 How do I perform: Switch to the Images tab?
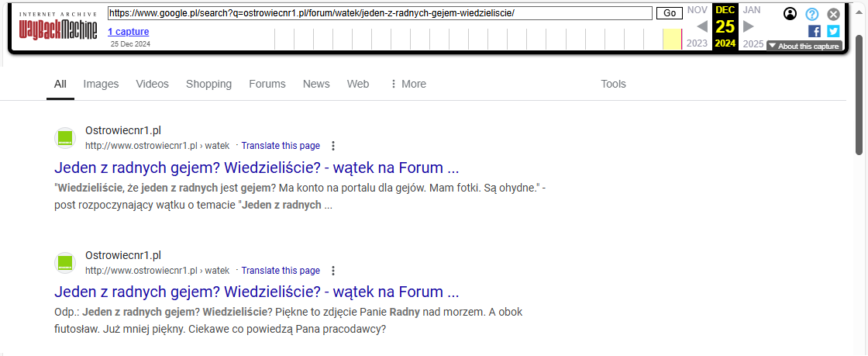click(101, 84)
